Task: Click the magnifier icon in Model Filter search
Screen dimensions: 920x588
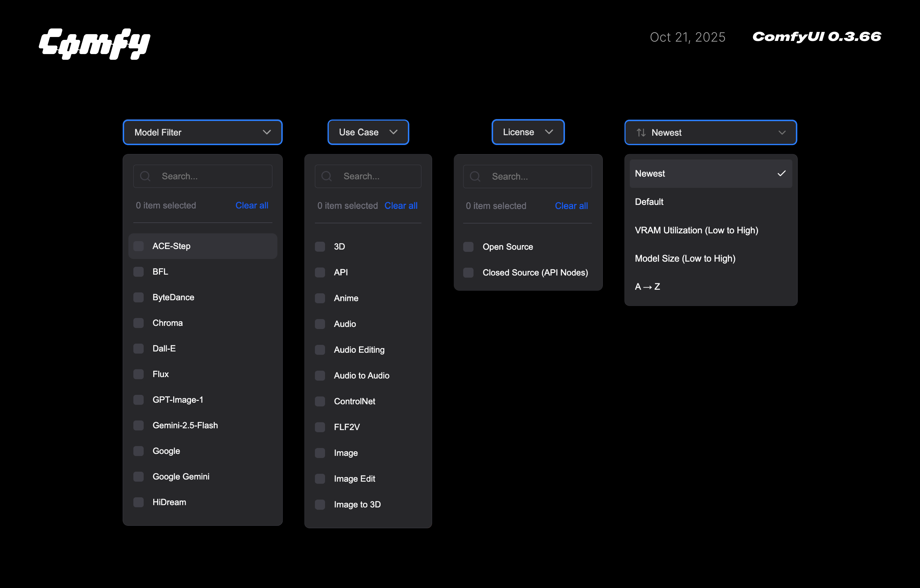Action: click(145, 176)
